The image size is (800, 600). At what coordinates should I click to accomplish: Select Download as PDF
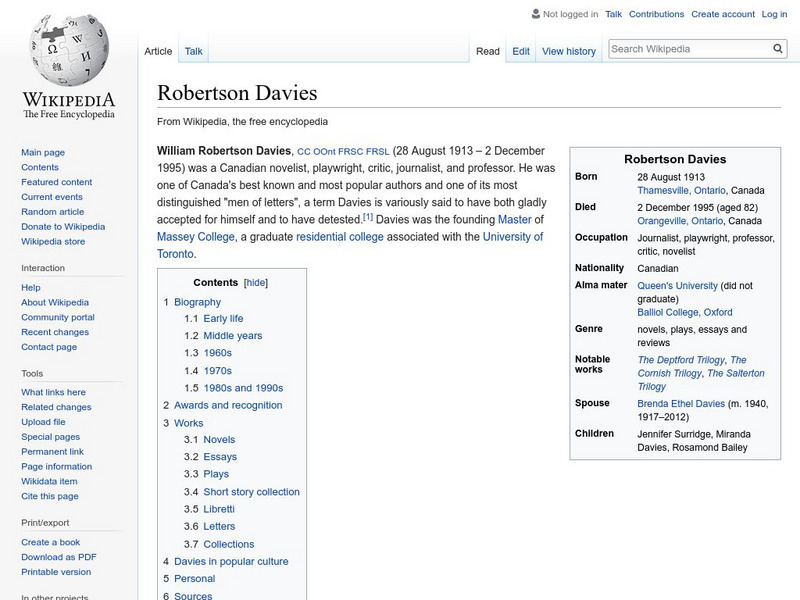[58, 557]
